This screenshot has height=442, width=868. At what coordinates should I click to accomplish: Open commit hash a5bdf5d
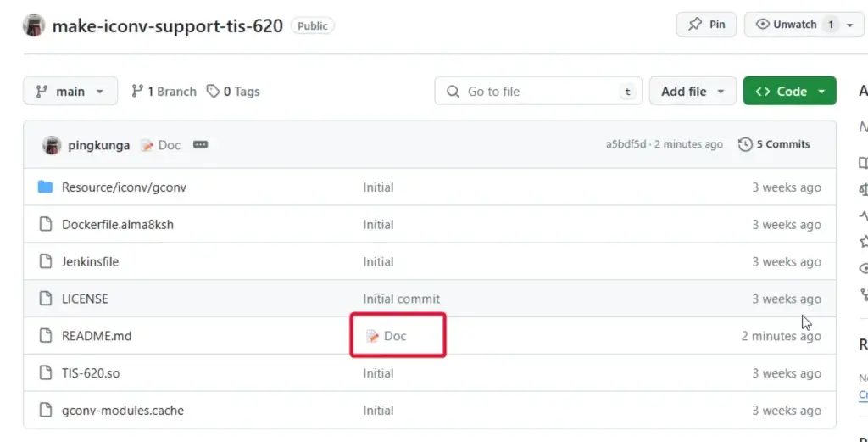626,144
